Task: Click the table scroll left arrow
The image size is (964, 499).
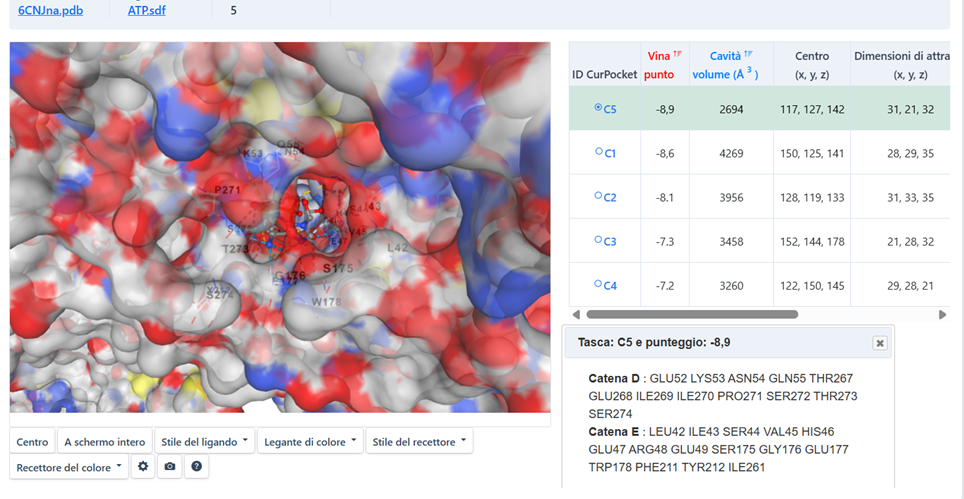Action: pos(576,315)
